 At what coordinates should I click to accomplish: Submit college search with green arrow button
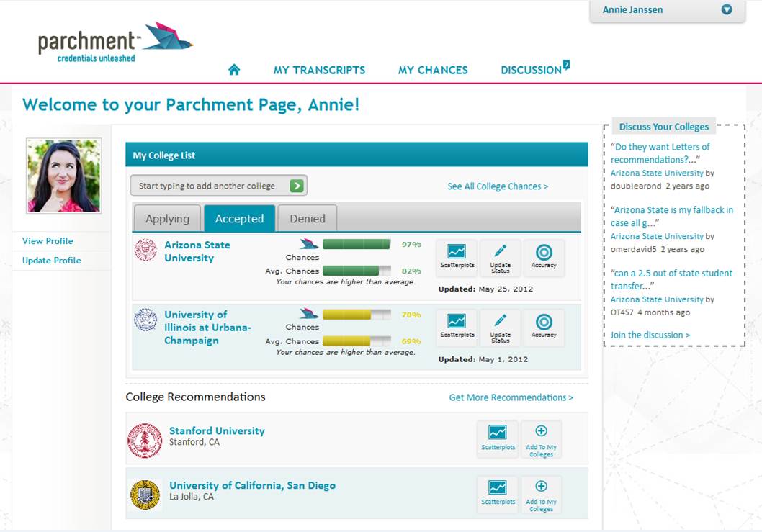click(x=297, y=186)
